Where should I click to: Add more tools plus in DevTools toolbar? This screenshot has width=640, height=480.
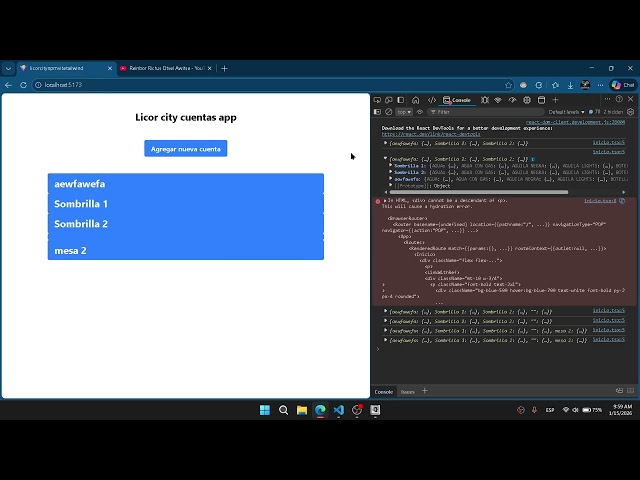point(556,100)
